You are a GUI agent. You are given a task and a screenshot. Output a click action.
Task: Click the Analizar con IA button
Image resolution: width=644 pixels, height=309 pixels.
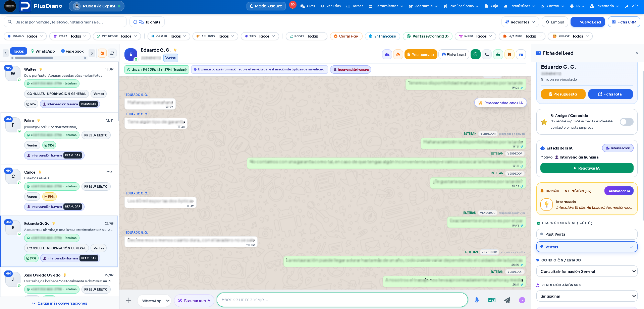(619, 191)
